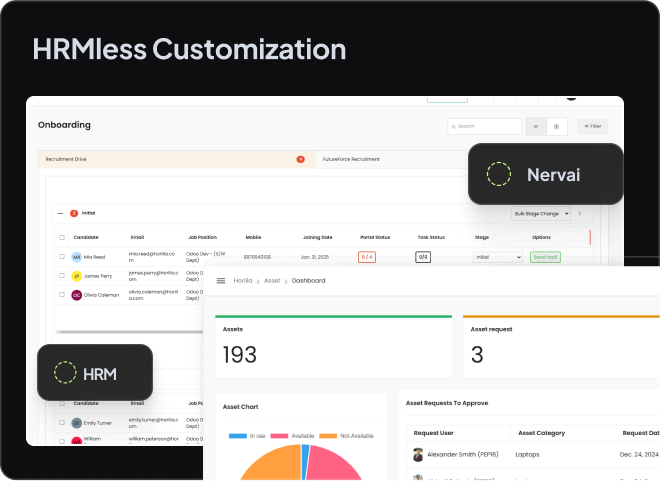The height and width of the screenshot is (481, 660).
Task: Open the Initial stage dropdown for Mia Reed
Action: tap(497, 257)
